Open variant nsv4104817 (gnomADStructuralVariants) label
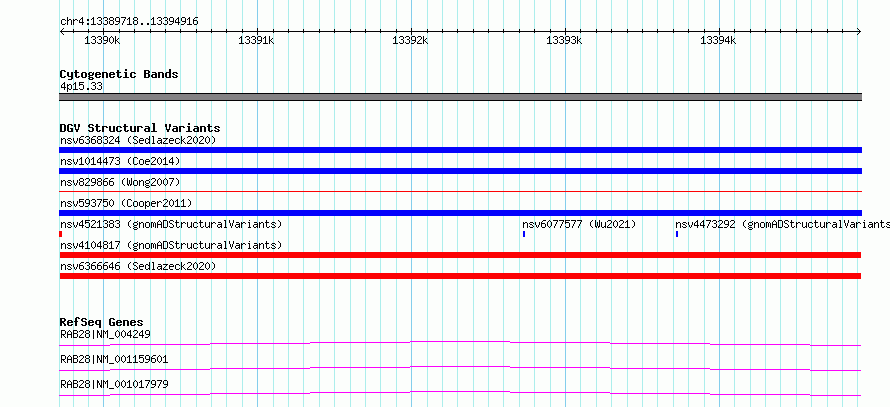 coord(171,245)
